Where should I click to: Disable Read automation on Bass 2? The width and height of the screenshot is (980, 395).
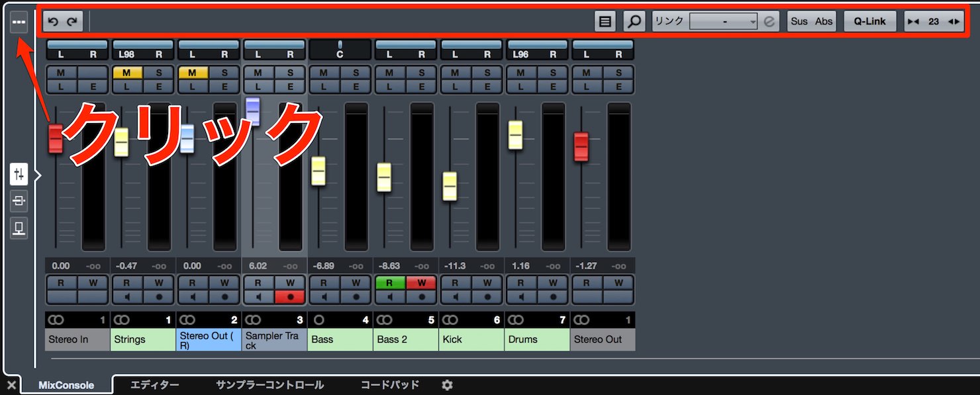click(390, 283)
